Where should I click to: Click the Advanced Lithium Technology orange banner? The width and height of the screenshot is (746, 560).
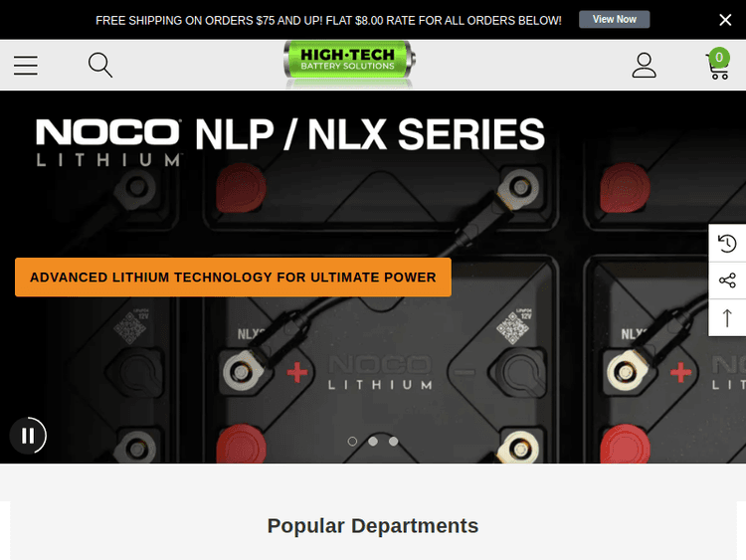(233, 278)
